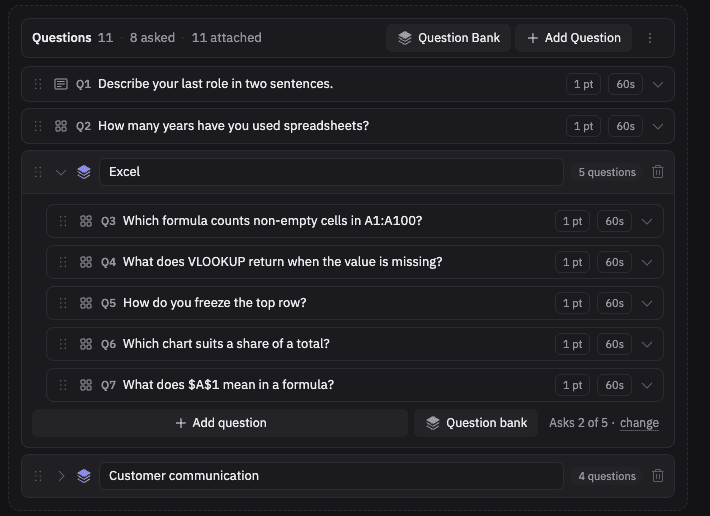Screen dimensions: 710x516
Task: Click the 5 questions count badge
Action: pos(607,172)
